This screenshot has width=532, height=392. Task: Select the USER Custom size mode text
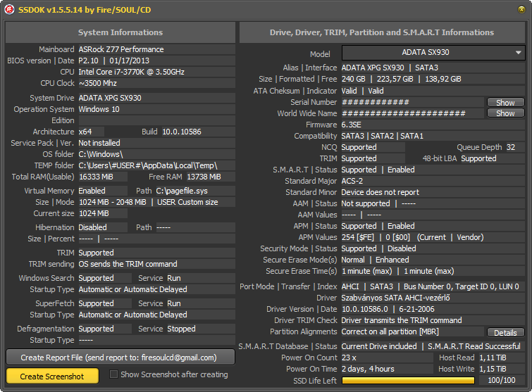[x=187, y=202]
